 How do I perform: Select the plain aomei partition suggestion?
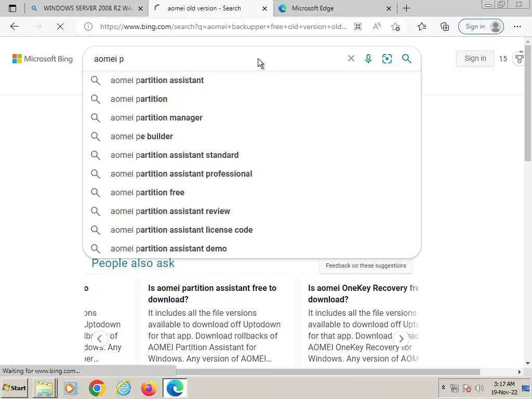252,99
